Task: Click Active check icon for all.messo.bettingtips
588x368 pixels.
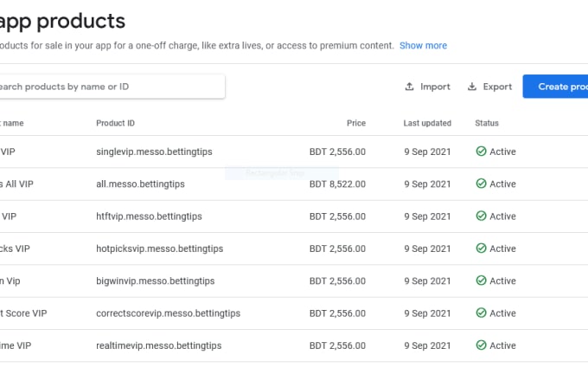Action: tap(481, 184)
